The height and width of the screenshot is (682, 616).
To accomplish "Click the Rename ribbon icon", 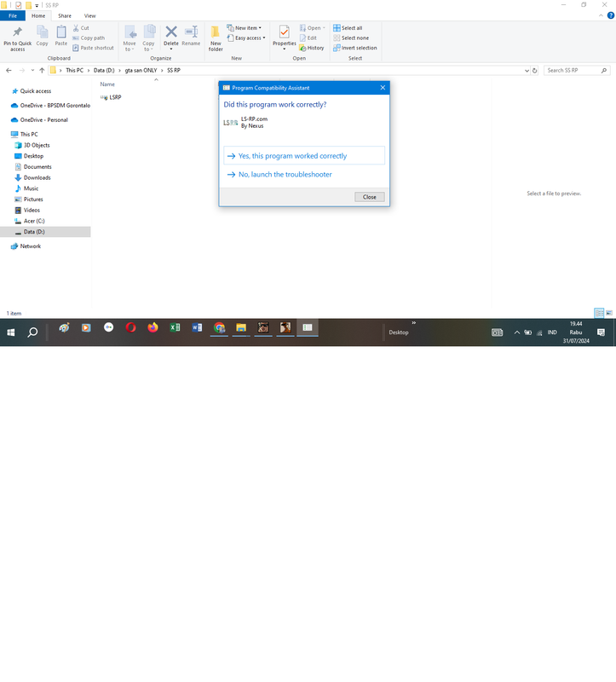I will tap(192, 32).
